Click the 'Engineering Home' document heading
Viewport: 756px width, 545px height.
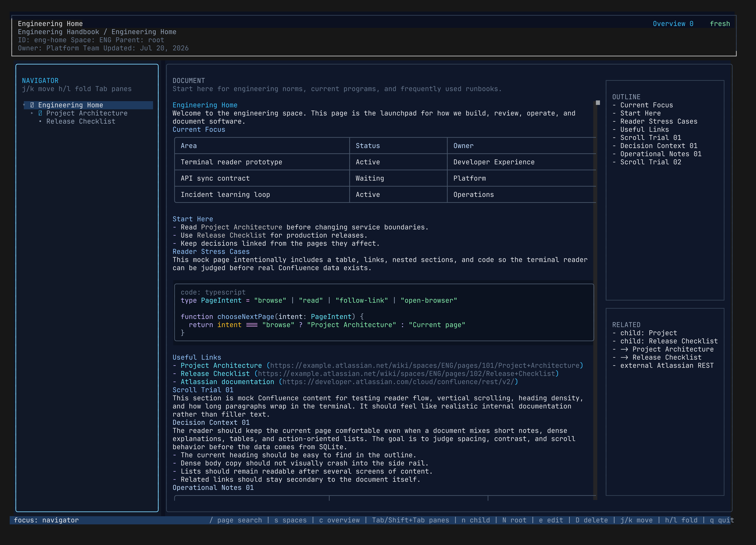point(205,105)
